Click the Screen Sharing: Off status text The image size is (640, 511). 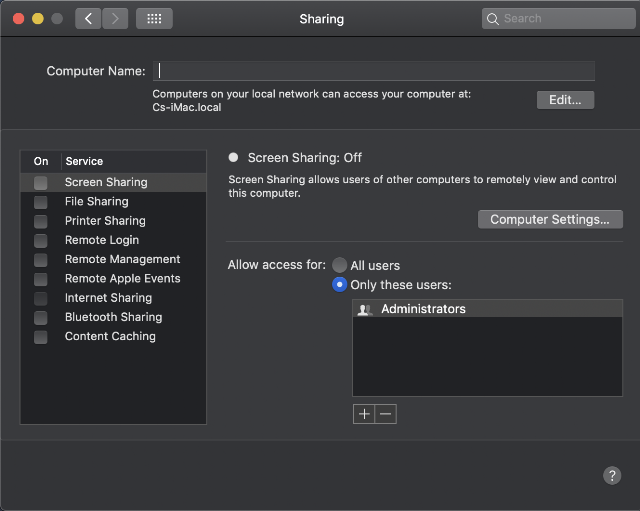[x=304, y=158]
